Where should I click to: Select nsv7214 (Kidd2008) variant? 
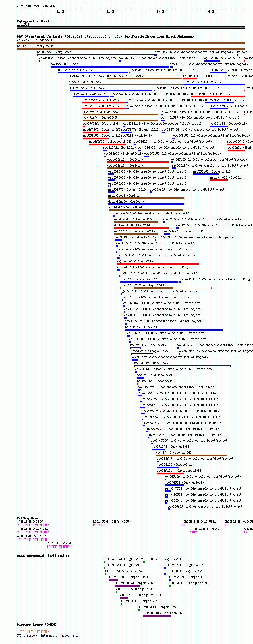[147, 138]
